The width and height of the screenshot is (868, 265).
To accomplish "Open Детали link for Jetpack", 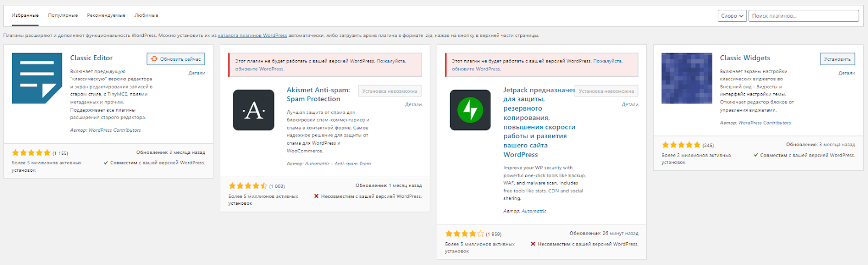I will 630,105.
